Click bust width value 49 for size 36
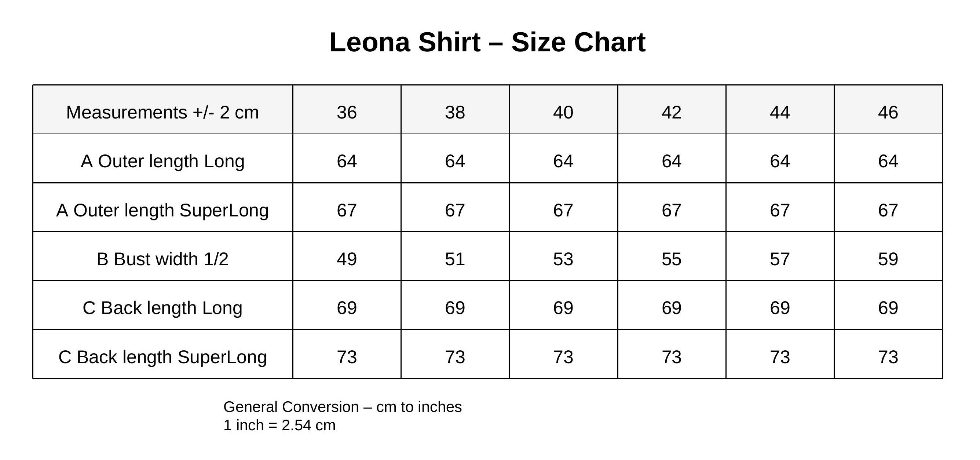980x460 pixels. pyautogui.click(x=347, y=259)
